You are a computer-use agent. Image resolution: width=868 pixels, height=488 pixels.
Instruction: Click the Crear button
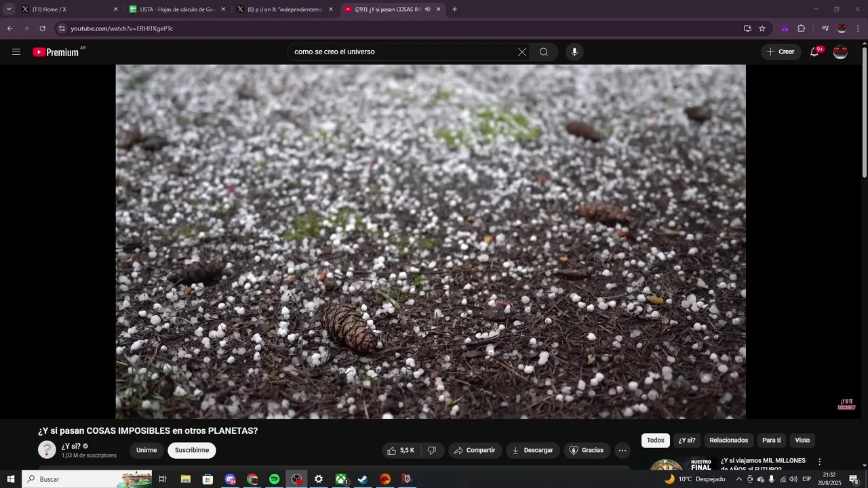(x=781, y=52)
